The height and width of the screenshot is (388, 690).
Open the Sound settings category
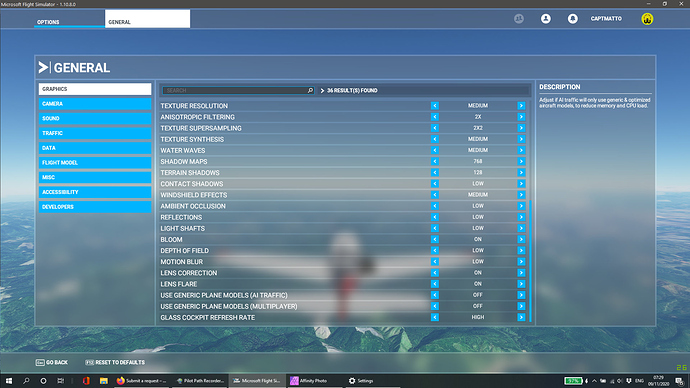[x=95, y=118]
